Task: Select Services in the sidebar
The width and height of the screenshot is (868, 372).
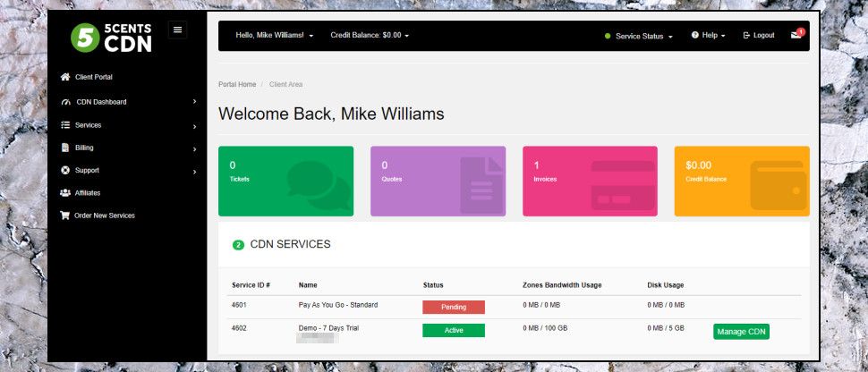Action: [x=88, y=125]
